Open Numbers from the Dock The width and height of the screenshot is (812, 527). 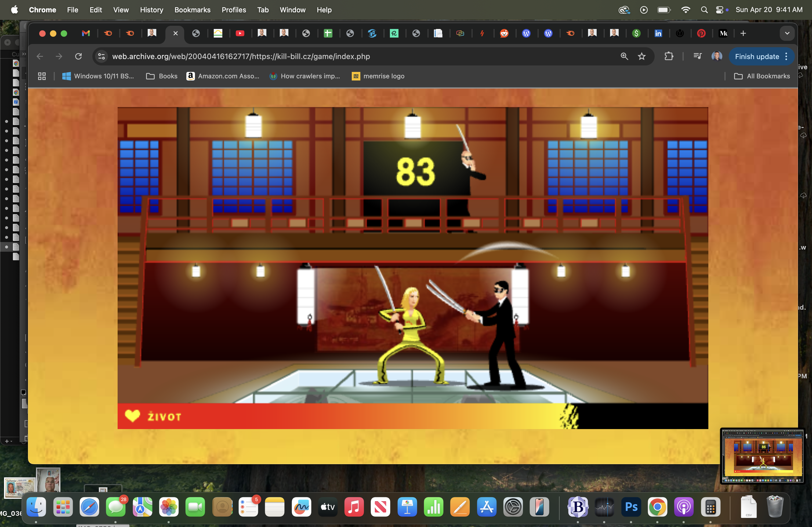point(433,507)
